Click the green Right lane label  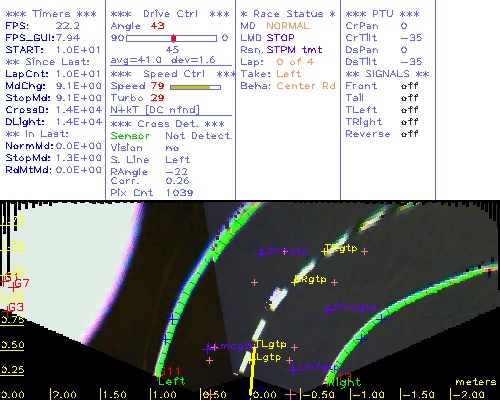345,383
